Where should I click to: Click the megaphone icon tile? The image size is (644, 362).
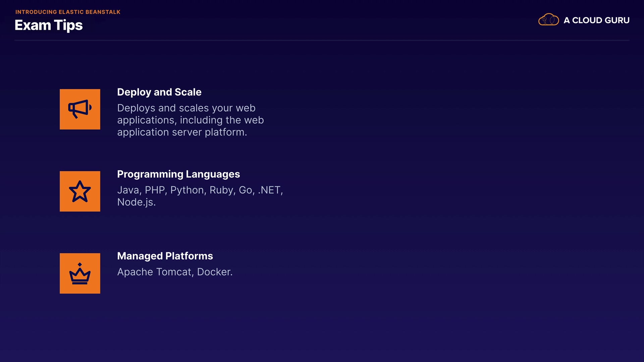(80, 109)
